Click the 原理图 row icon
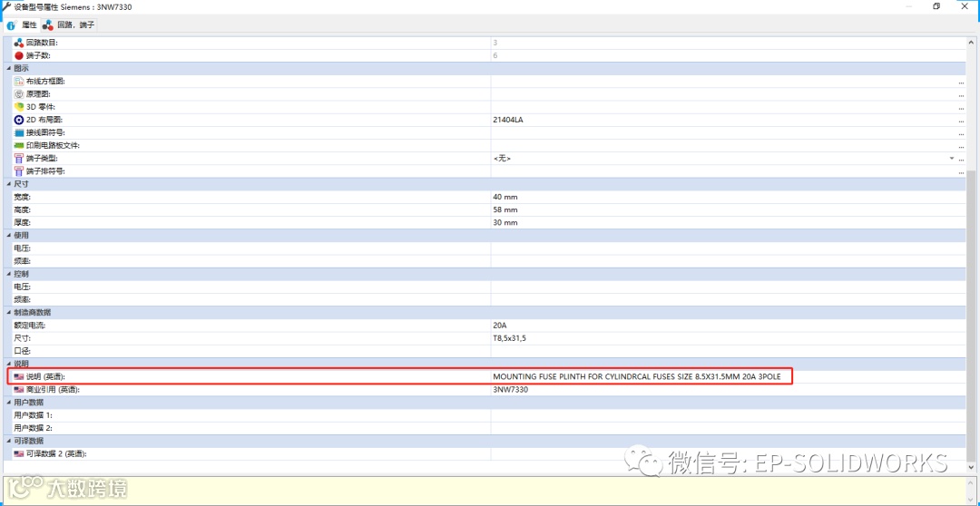This screenshot has width=980, height=506. tap(19, 94)
